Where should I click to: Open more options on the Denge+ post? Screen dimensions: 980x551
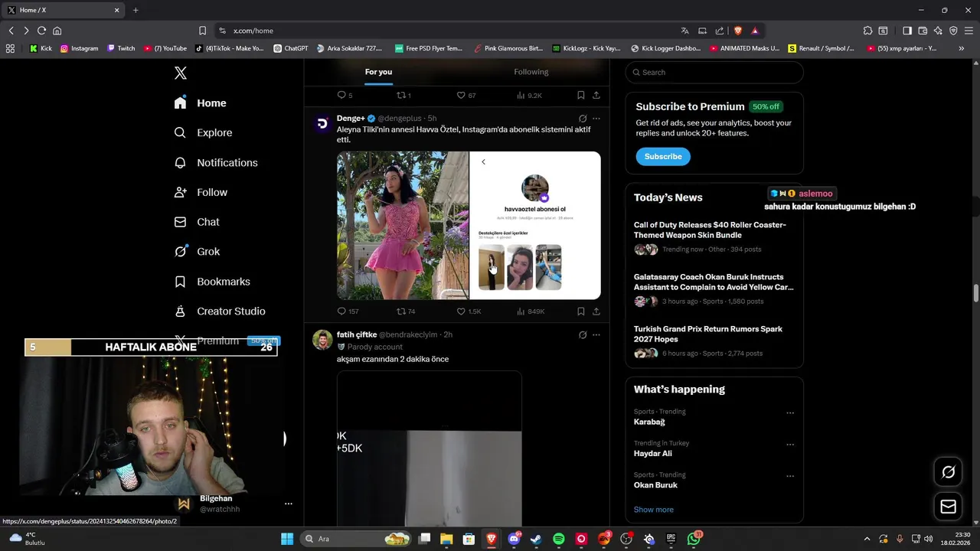596,119
